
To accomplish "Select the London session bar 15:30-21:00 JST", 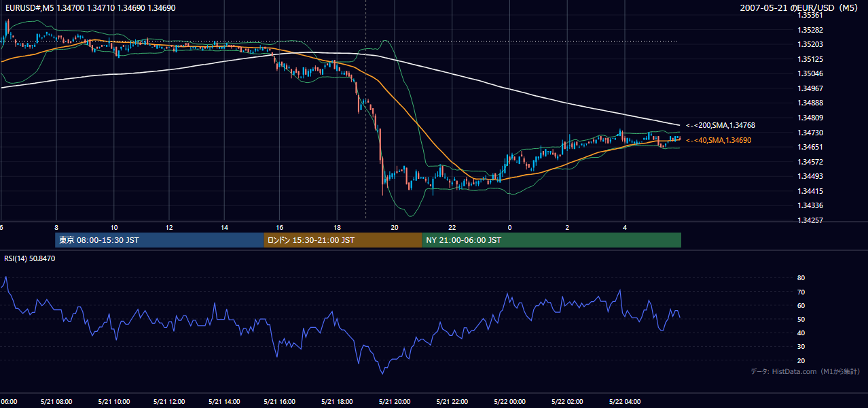I will coord(343,240).
